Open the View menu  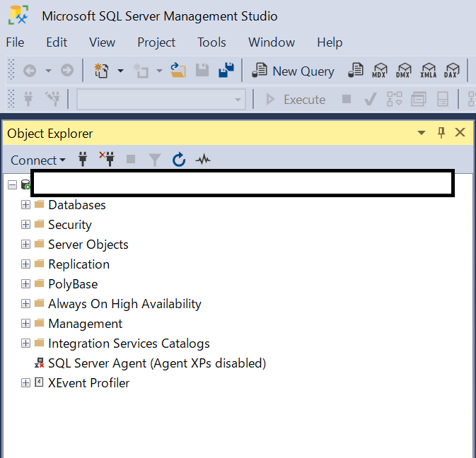(102, 42)
